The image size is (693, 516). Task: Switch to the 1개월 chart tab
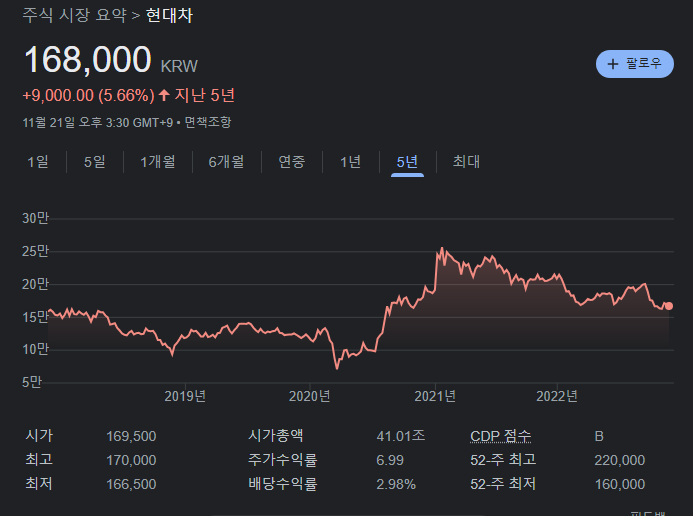pyautogui.click(x=158, y=162)
